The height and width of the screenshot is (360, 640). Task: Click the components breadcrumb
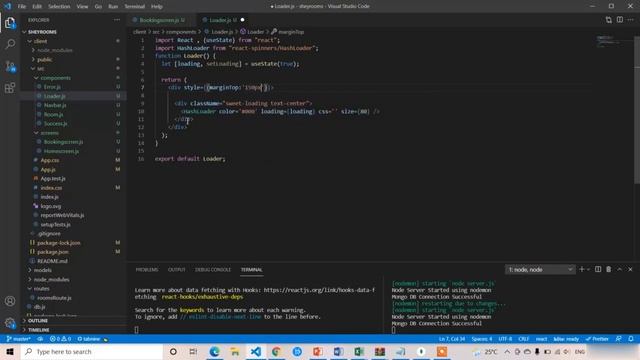tap(181, 32)
